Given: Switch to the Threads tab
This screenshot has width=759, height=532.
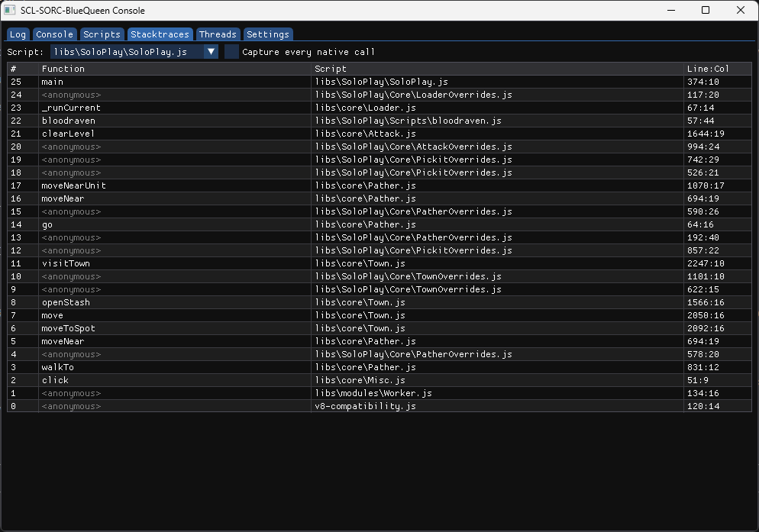Looking at the screenshot, I should pos(218,34).
